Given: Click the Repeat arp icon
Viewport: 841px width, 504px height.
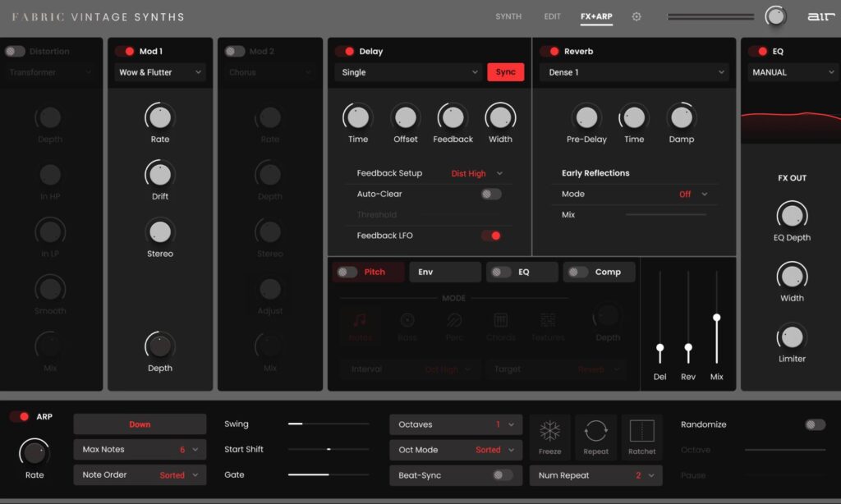Looking at the screenshot, I should tap(596, 436).
